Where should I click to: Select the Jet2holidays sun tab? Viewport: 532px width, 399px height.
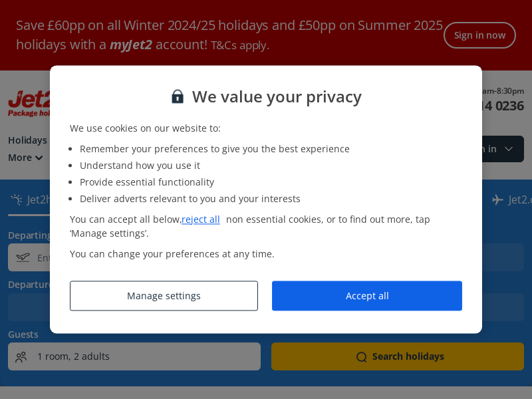click(x=30, y=199)
